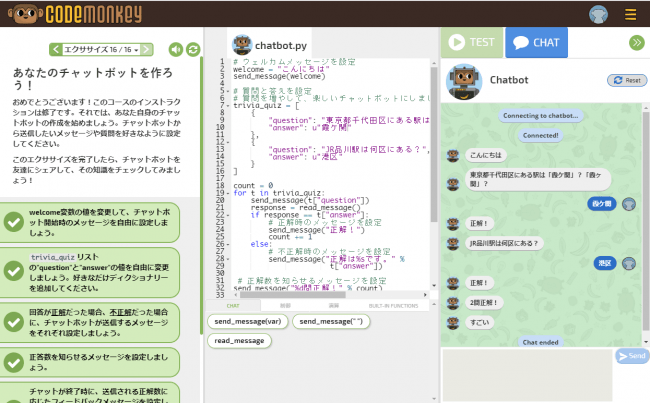Click bot avatar next to すごい

tap(453, 323)
